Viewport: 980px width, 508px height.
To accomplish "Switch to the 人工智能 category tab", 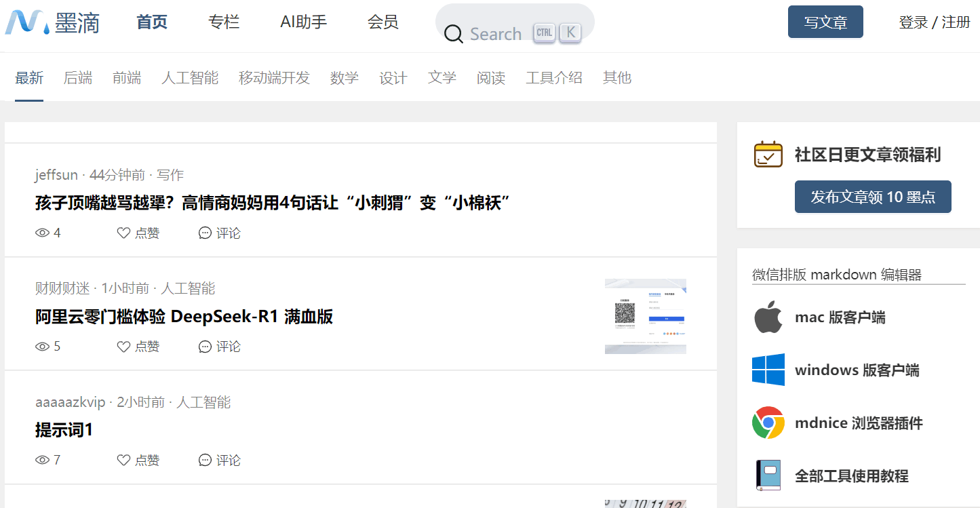I will click(x=190, y=78).
